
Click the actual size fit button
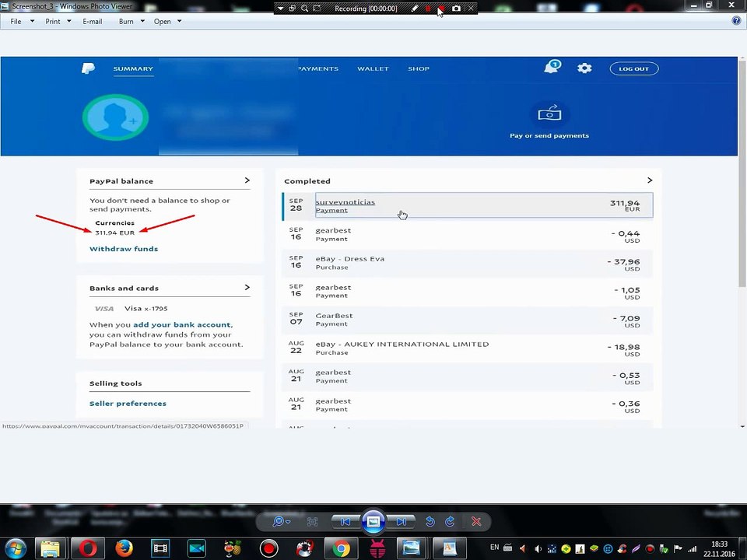click(x=313, y=522)
